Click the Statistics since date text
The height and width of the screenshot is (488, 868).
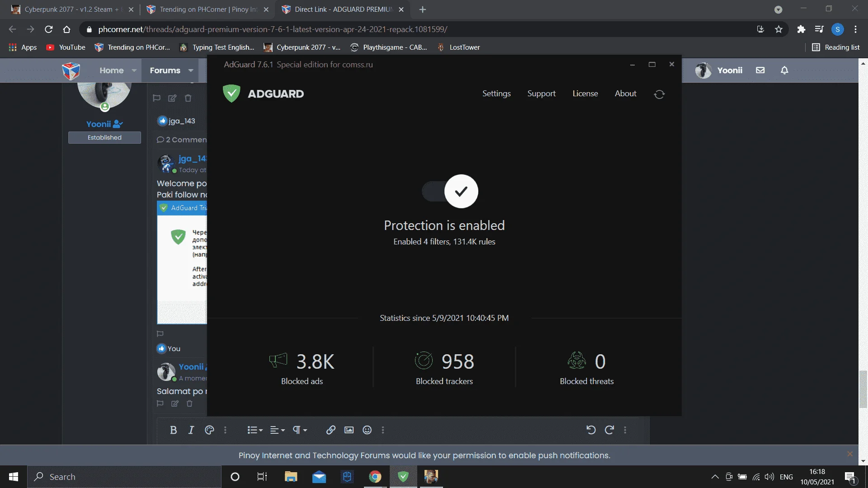[444, 318]
